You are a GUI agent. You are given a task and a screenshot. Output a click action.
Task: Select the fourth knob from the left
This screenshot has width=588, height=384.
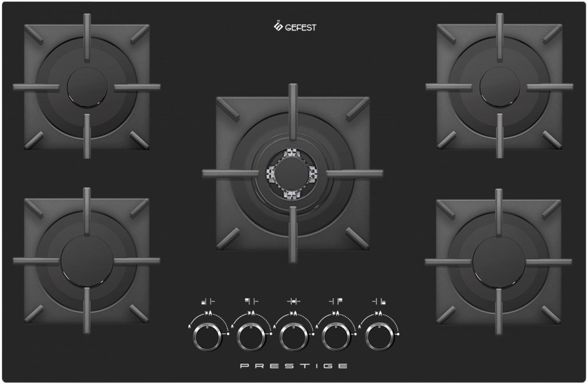[336, 336]
